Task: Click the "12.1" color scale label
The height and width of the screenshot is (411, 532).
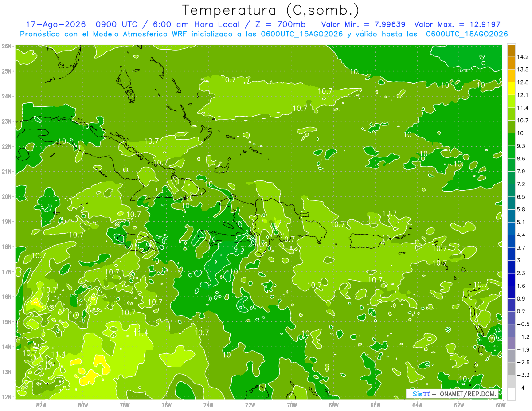Action: [x=523, y=95]
